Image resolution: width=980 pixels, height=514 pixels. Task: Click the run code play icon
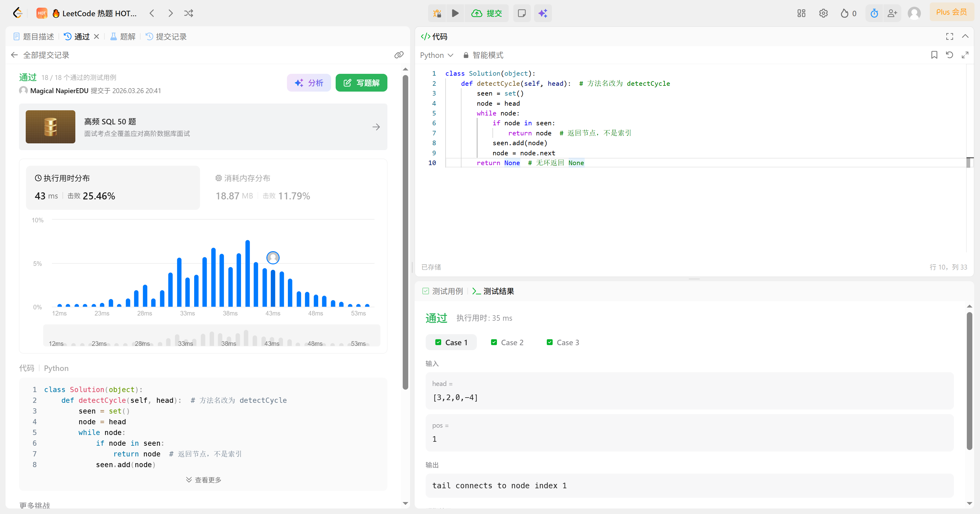[455, 13]
